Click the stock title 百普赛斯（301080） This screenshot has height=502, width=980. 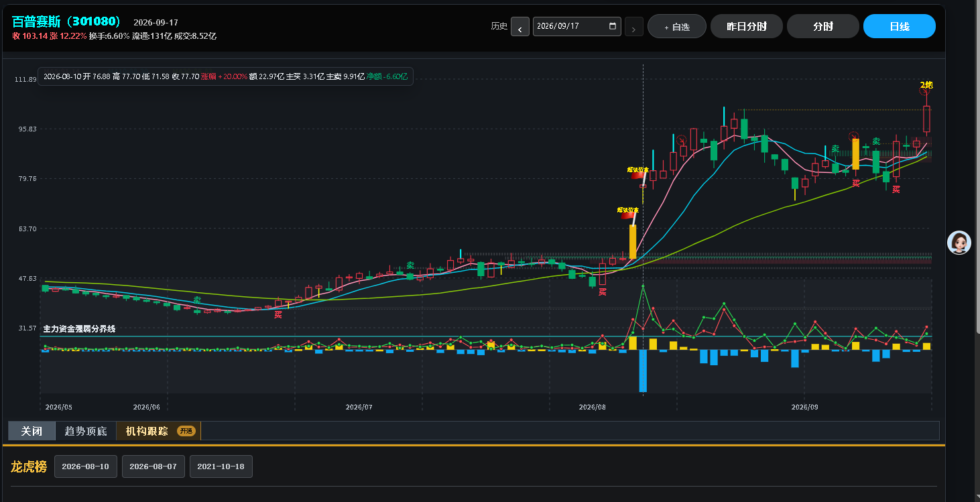tap(67, 21)
